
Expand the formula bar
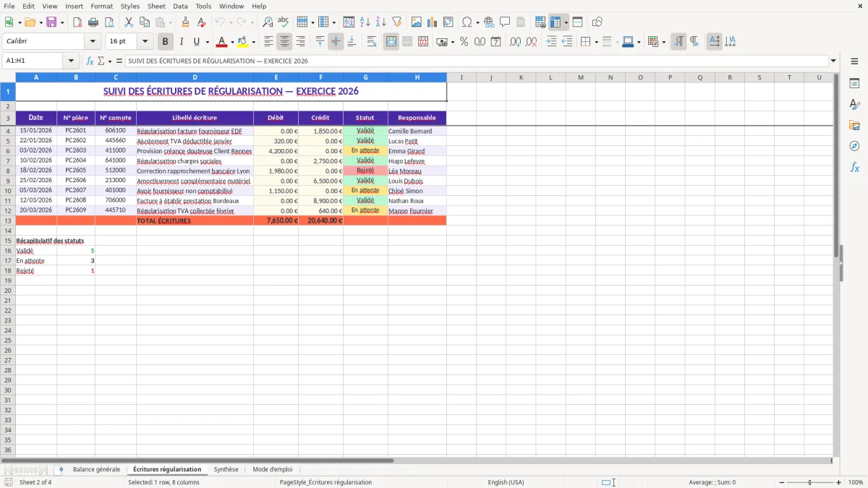click(x=833, y=61)
